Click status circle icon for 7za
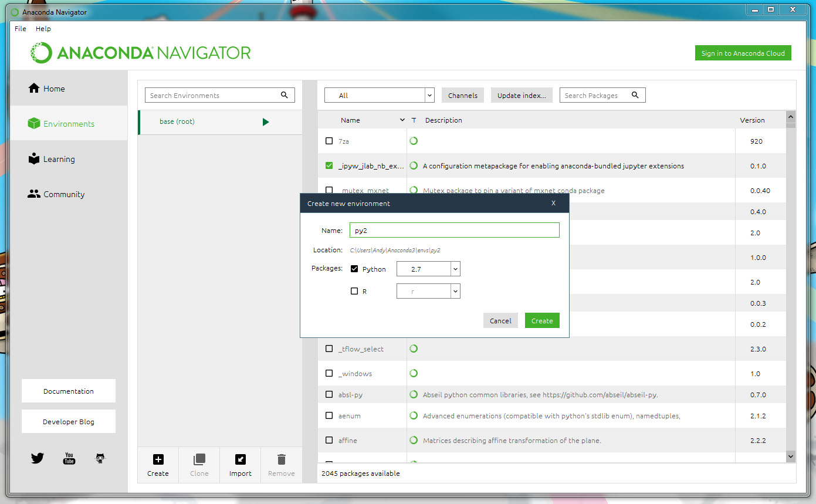Screen dimensions: 816x504 click(414, 141)
